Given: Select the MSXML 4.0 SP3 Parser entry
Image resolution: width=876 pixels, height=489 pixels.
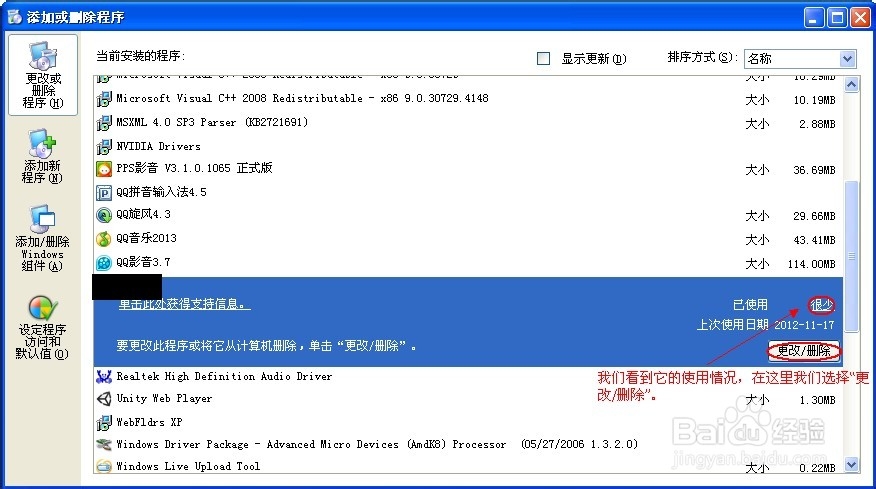Looking at the screenshot, I should (468, 122).
